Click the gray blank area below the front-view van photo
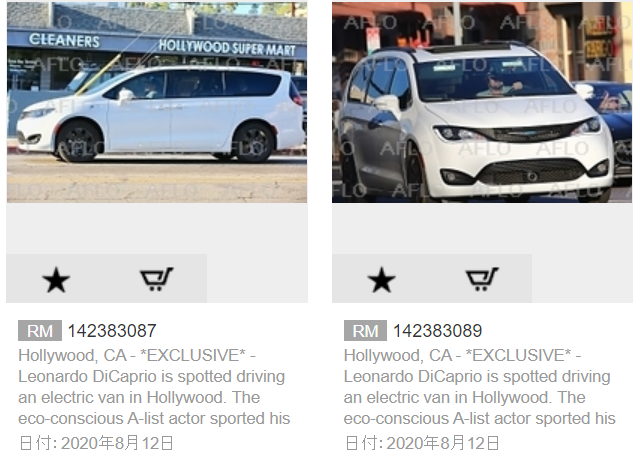The width and height of the screenshot is (640, 457). (x=482, y=228)
